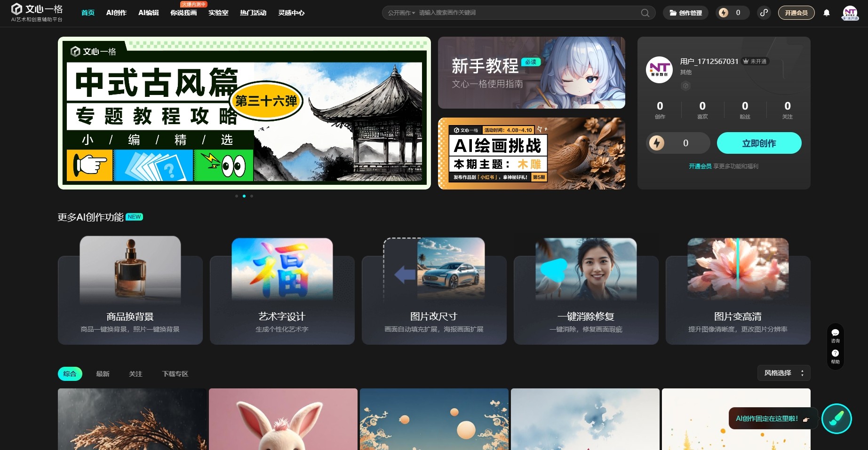Click the floating paintbrush AI创作 button
The width and height of the screenshot is (868, 450).
coord(836,418)
